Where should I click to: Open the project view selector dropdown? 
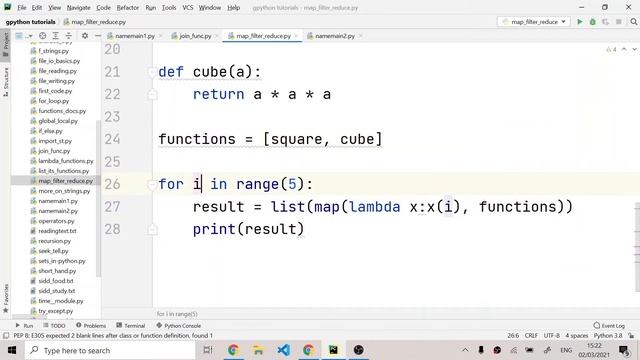pyautogui.click(x=23, y=36)
